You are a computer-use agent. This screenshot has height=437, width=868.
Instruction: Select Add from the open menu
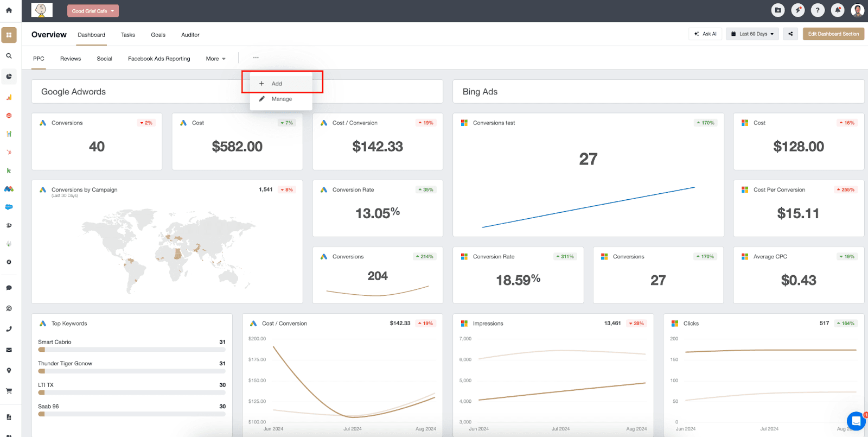[277, 84]
